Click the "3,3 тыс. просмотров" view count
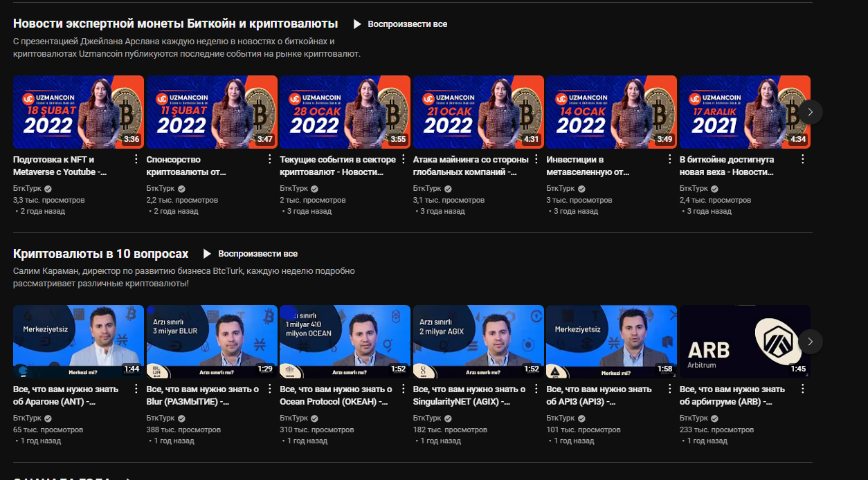This screenshot has width=868, height=480. tap(49, 200)
